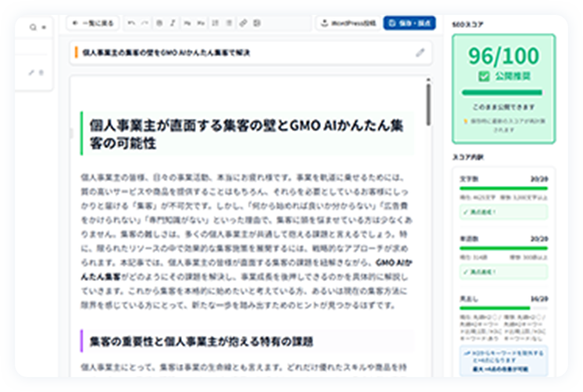This screenshot has height=392, width=583.
Task: Click the search magnifier in the left sidebar
Action: pyautogui.click(x=33, y=27)
